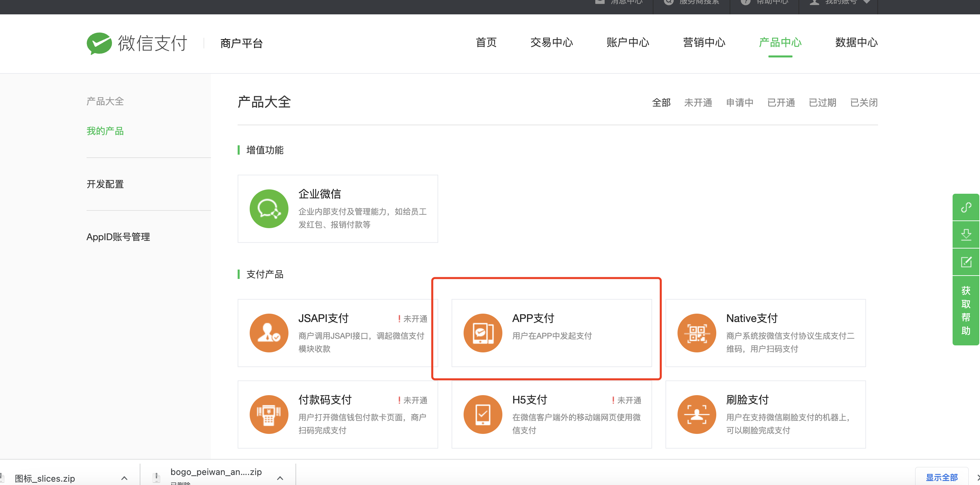Click the APP支付 orange phone icon
980x485 pixels.
(482, 333)
